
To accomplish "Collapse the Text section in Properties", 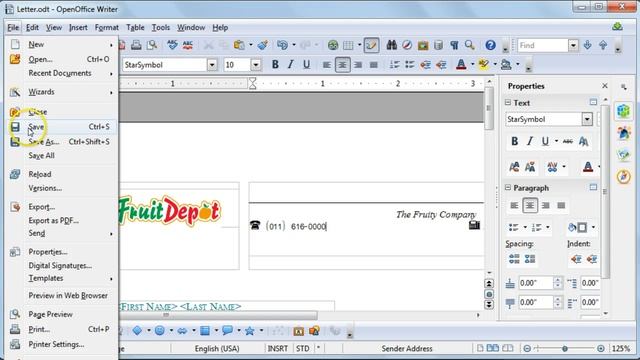I will click(508, 102).
